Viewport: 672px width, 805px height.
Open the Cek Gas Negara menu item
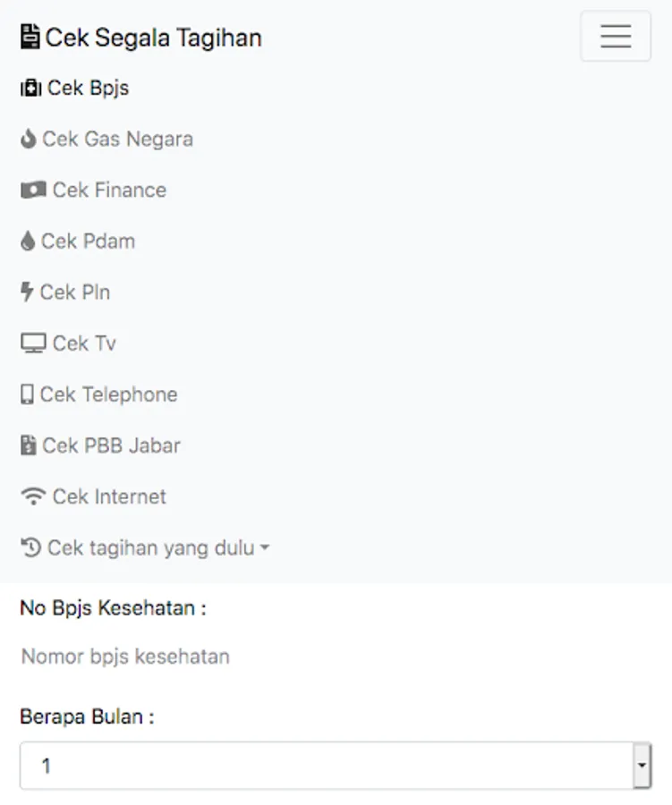[117, 140]
